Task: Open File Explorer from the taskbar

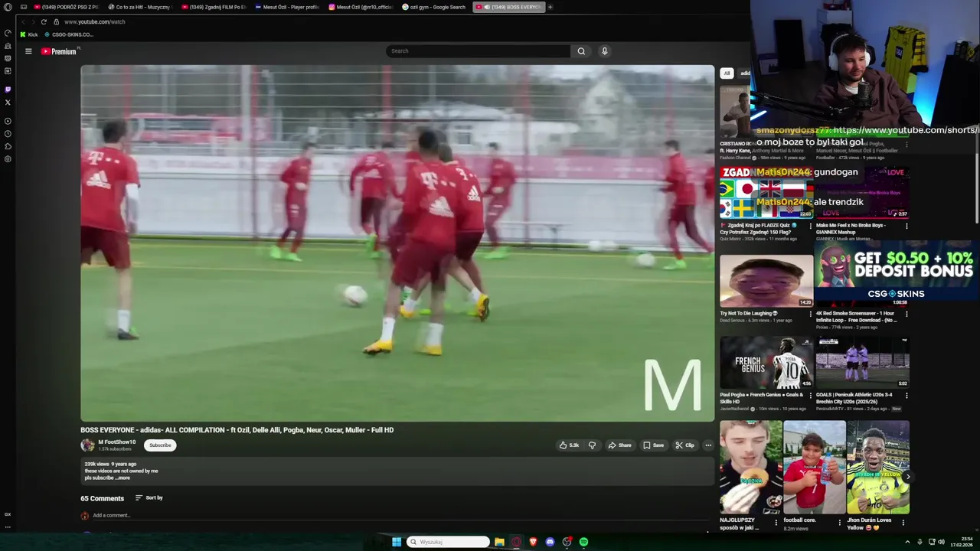Action: [499, 542]
